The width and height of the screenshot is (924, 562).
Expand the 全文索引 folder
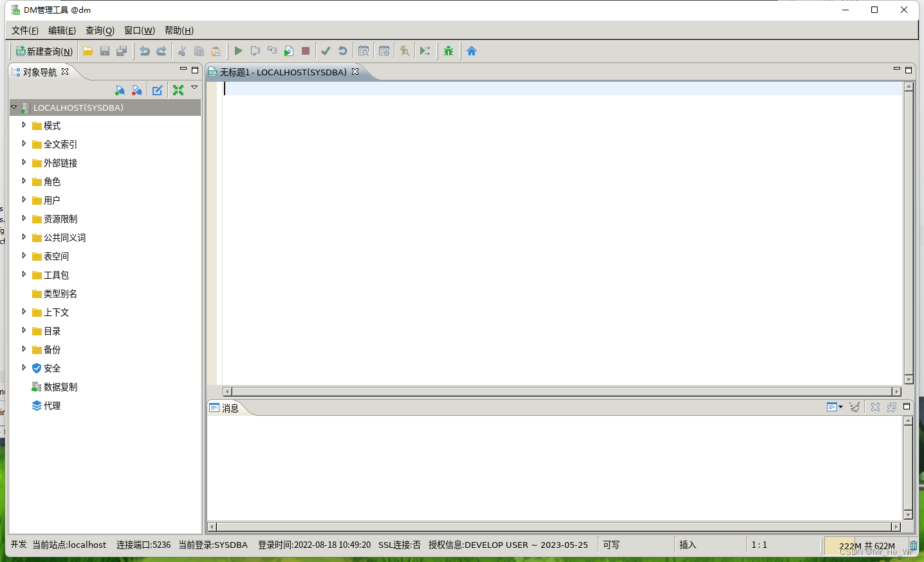pos(24,144)
